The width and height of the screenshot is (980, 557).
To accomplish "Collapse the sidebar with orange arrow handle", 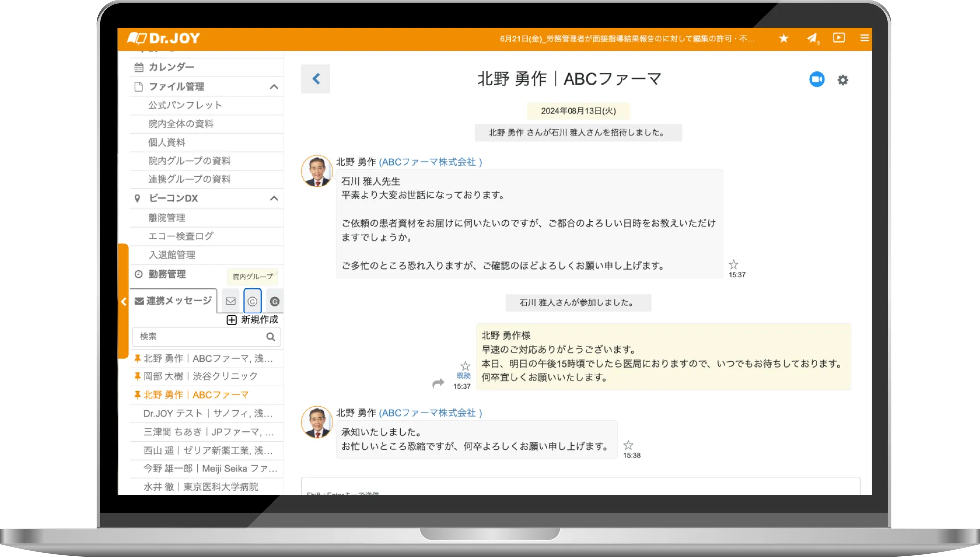I will [123, 301].
